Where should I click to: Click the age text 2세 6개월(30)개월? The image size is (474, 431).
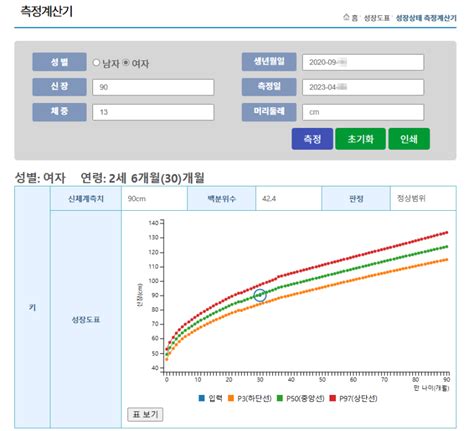157,178
